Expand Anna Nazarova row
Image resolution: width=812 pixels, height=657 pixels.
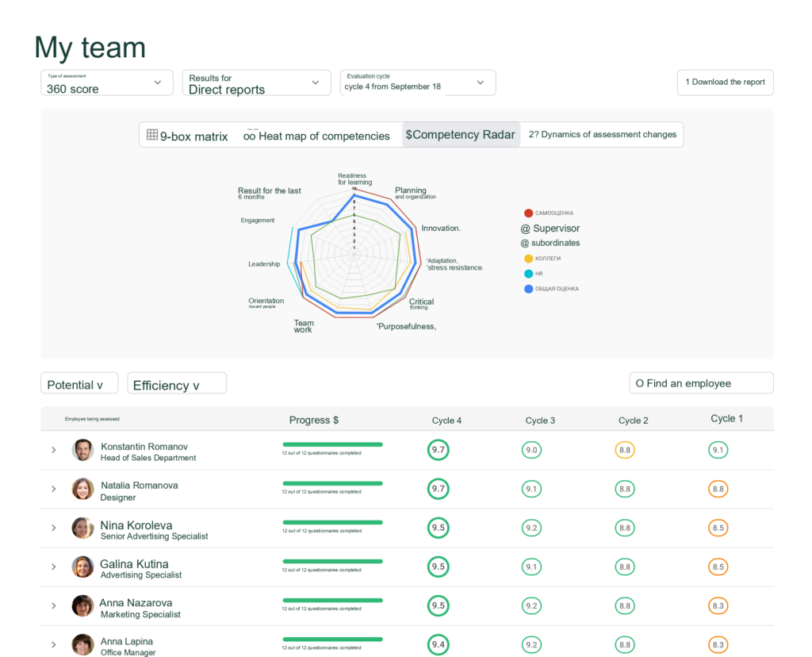pos(53,605)
